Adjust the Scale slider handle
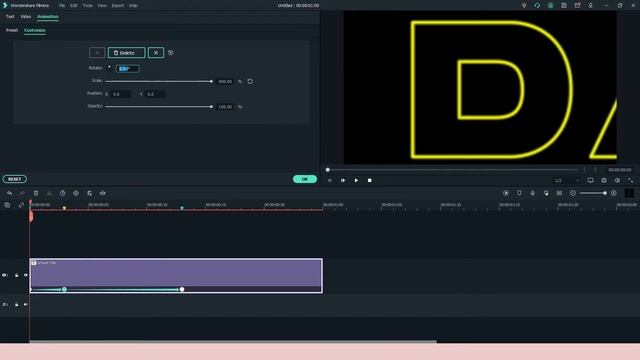This screenshot has width=640, height=360. pyautogui.click(x=211, y=82)
